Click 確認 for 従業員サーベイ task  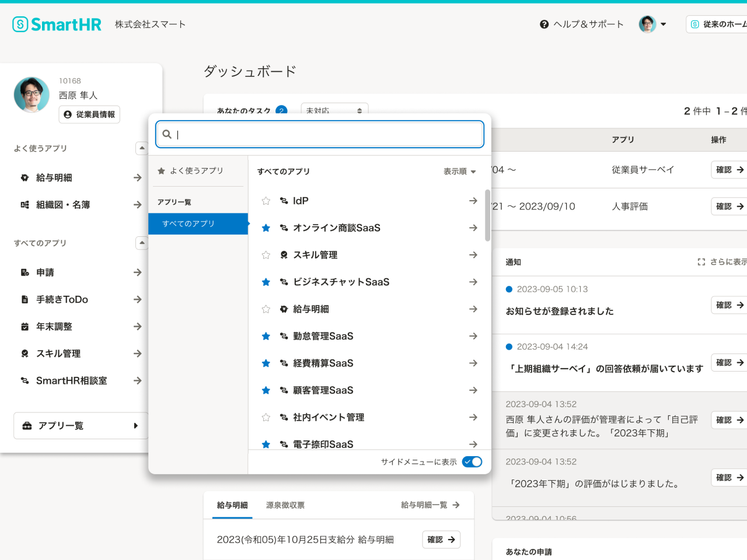(729, 170)
